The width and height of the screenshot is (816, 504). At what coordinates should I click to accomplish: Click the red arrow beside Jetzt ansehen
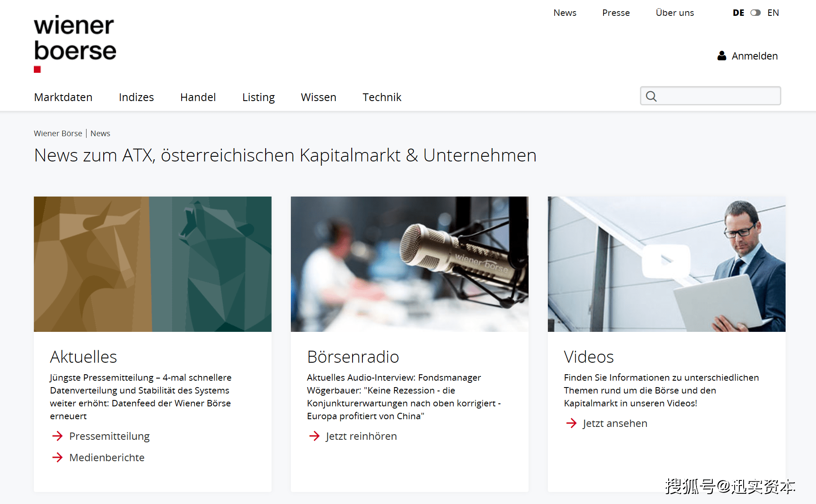click(571, 423)
